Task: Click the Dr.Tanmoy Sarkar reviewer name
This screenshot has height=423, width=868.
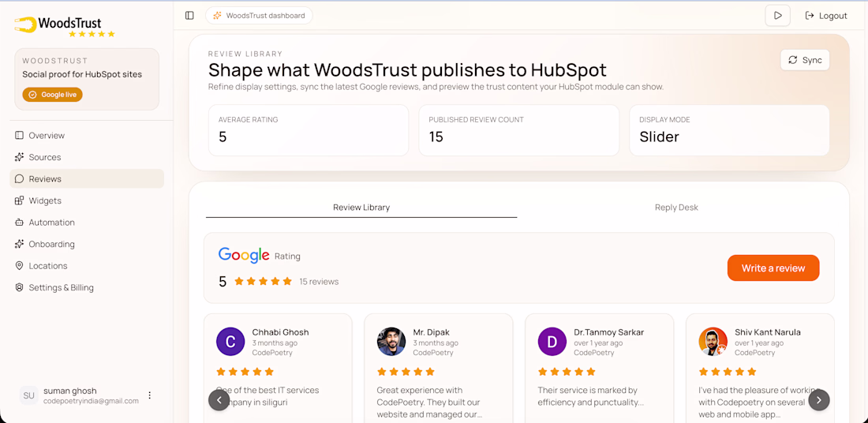Action: 609,332
